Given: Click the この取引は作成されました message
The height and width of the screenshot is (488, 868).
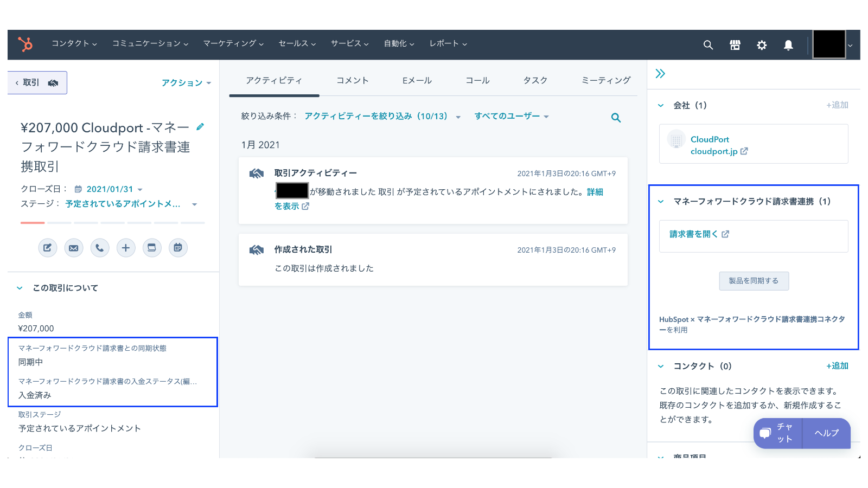Looking at the screenshot, I should click(324, 268).
